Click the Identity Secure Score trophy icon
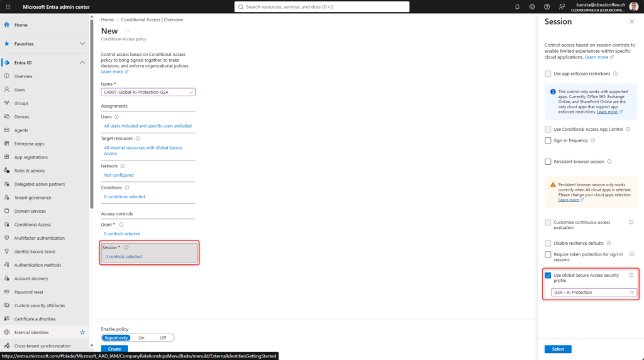The width and height of the screenshot is (644, 360). (6, 252)
